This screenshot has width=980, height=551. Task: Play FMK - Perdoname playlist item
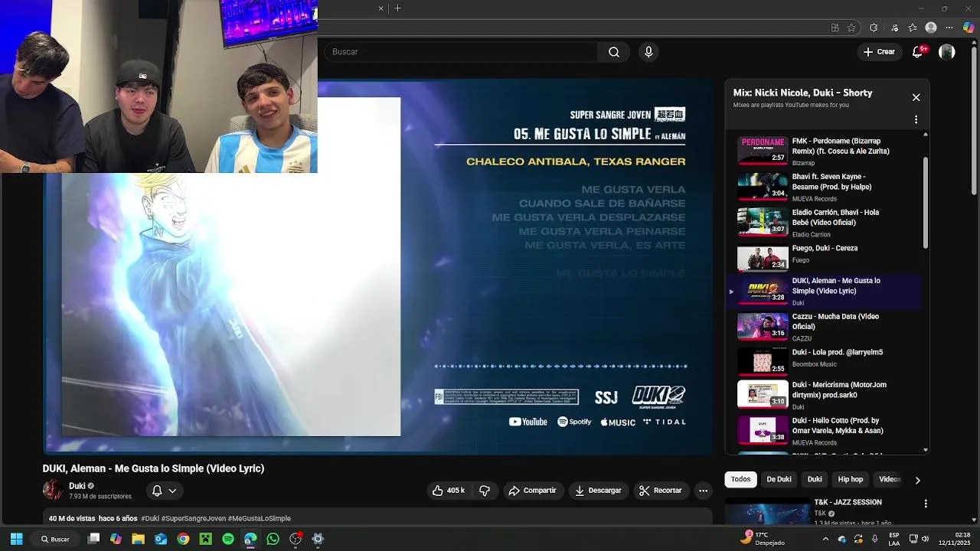pyautogui.click(x=825, y=151)
